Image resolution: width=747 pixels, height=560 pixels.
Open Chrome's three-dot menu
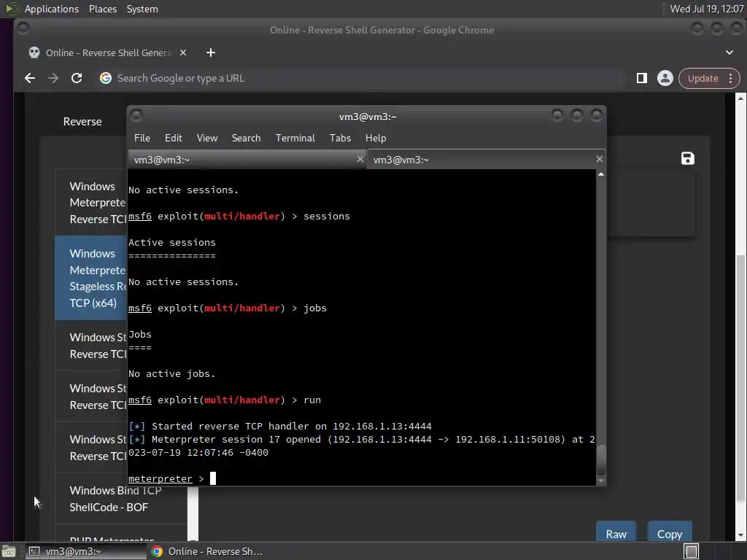click(x=731, y=78)
